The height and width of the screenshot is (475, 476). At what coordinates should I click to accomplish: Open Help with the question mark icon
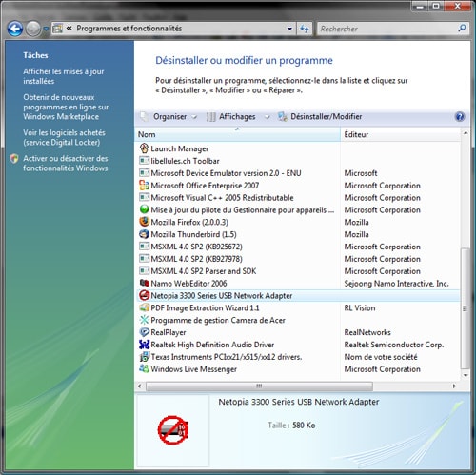pos(460,117)
